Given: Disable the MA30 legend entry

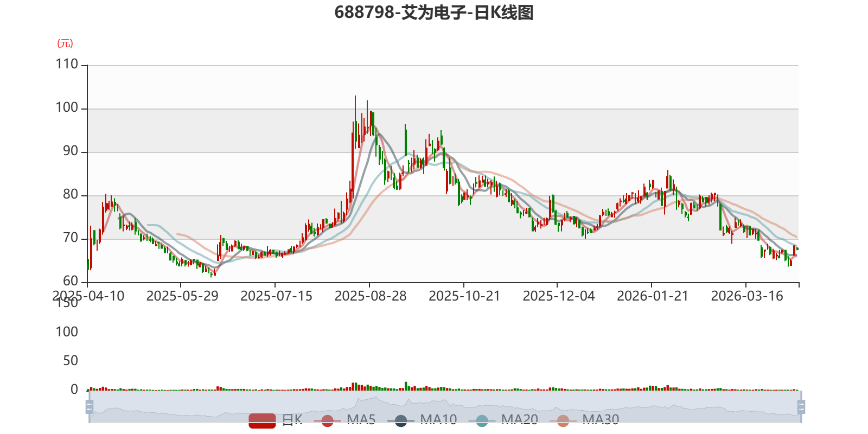Looking at the screenshot, I should click(x=584, y=420).
